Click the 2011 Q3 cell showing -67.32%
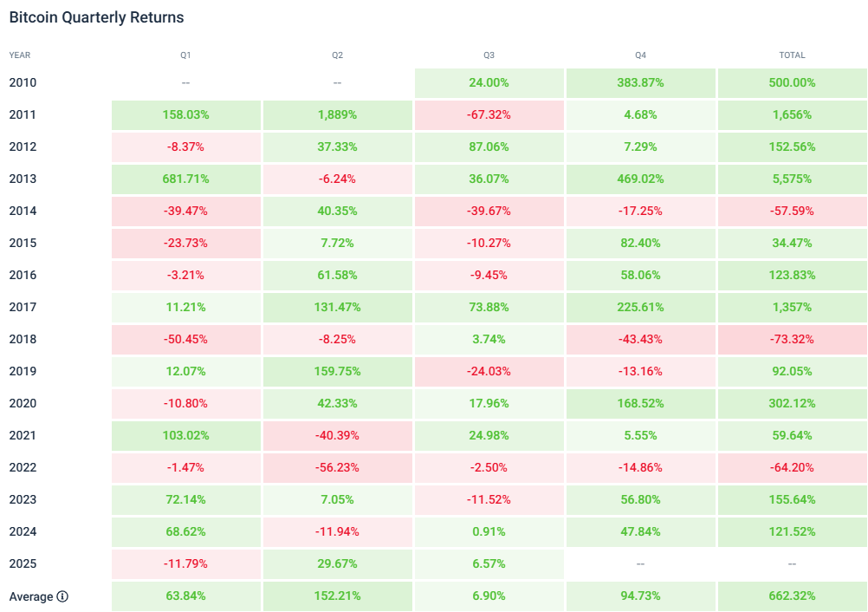This screenshot has width=868, height=612. tap(489, 114)
